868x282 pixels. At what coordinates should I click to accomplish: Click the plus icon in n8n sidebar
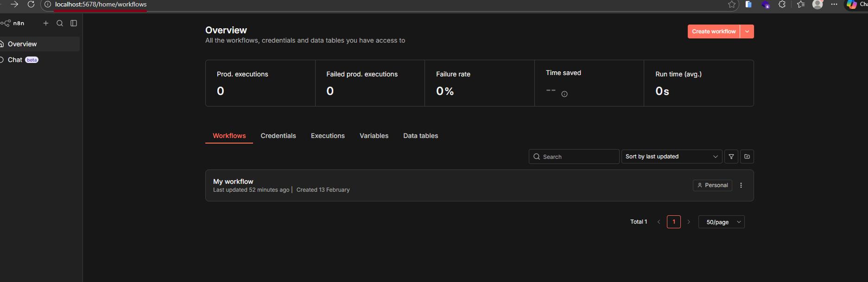pos(46,23)
